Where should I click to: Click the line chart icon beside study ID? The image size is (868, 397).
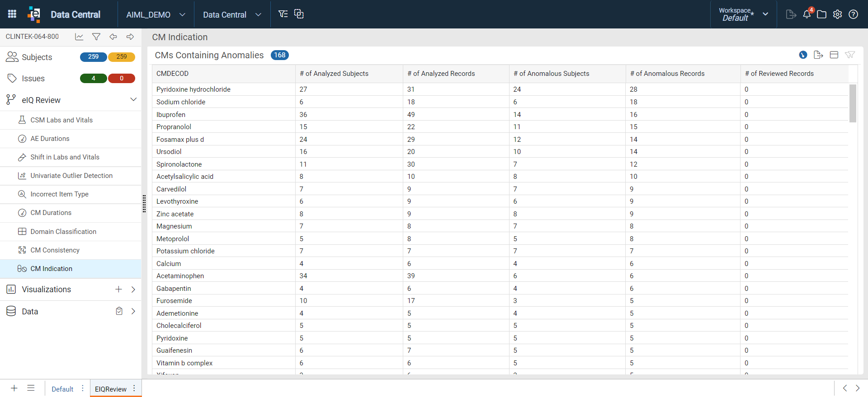coord(79,37)
